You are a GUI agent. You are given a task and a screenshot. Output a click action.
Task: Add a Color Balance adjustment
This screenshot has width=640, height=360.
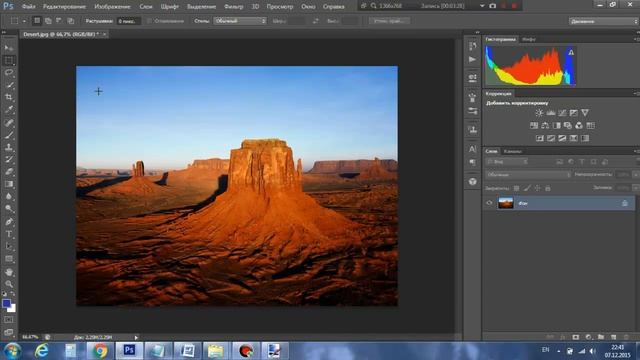[545, 125]
